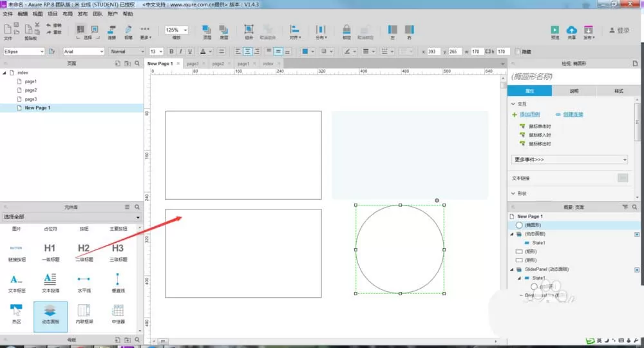The width and height of the screenshot is (644, 348).
Task: Select the Horizontal Line (水平线) widget
Action: pyautogui.click(x=84, y=279)
